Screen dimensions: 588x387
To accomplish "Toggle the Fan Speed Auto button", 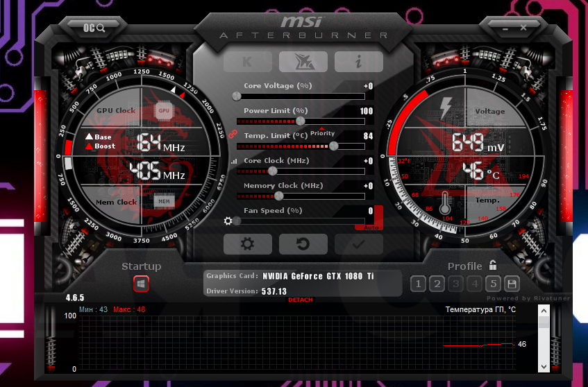I will [x=371, y=227].
